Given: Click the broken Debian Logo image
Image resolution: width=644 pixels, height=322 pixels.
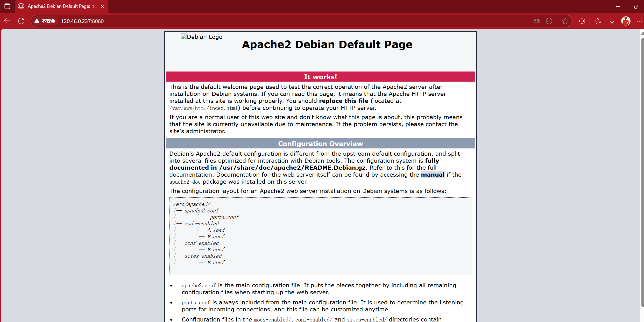Looking at the screenshot, I should [x=201, y=37].
